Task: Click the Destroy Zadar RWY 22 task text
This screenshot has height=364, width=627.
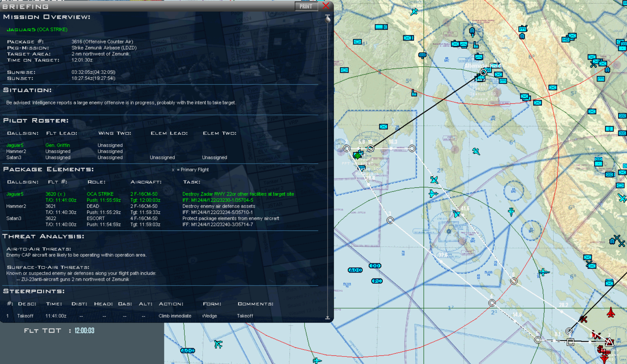Action: tap(238, 194)
